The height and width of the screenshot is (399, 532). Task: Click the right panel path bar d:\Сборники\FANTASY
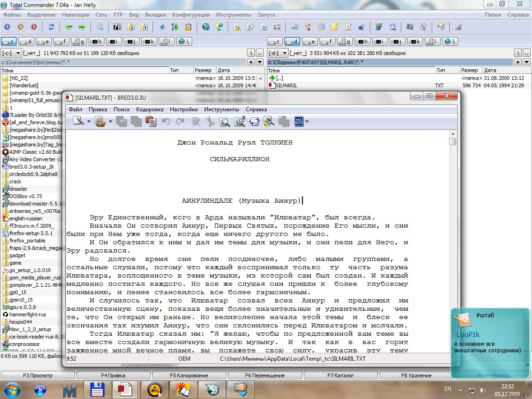tap(390, 62)
